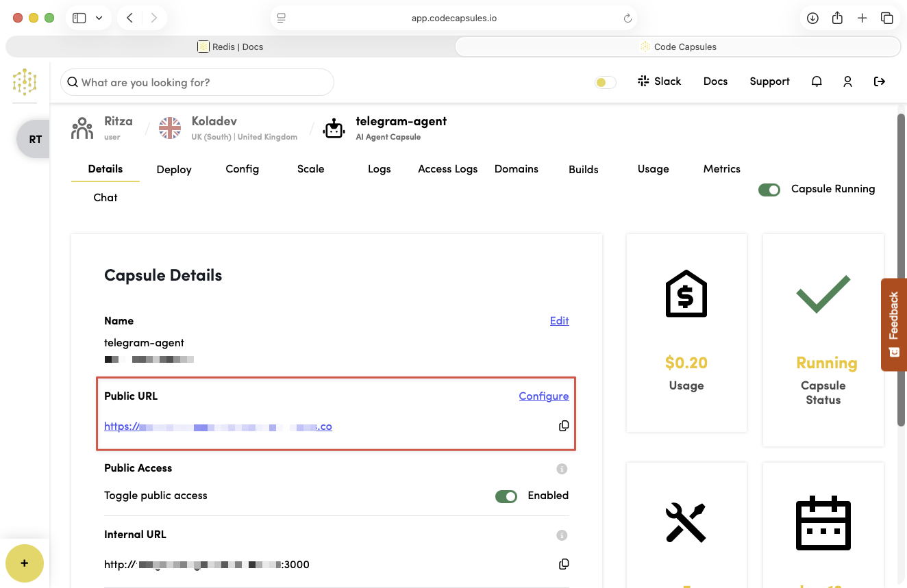Switch to the Deploy tab
This screenshot has width=907, height=588.
point(174,170)
